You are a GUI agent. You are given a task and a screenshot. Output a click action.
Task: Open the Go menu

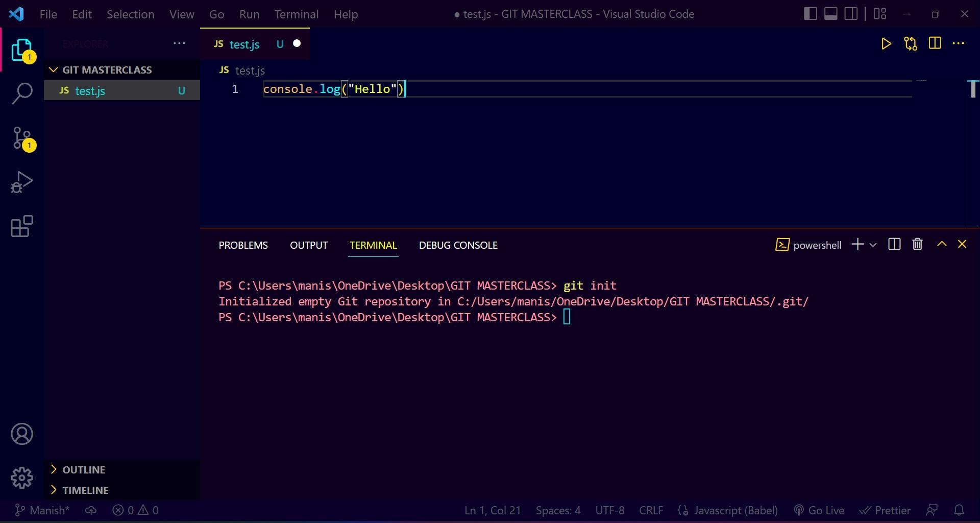217,14
